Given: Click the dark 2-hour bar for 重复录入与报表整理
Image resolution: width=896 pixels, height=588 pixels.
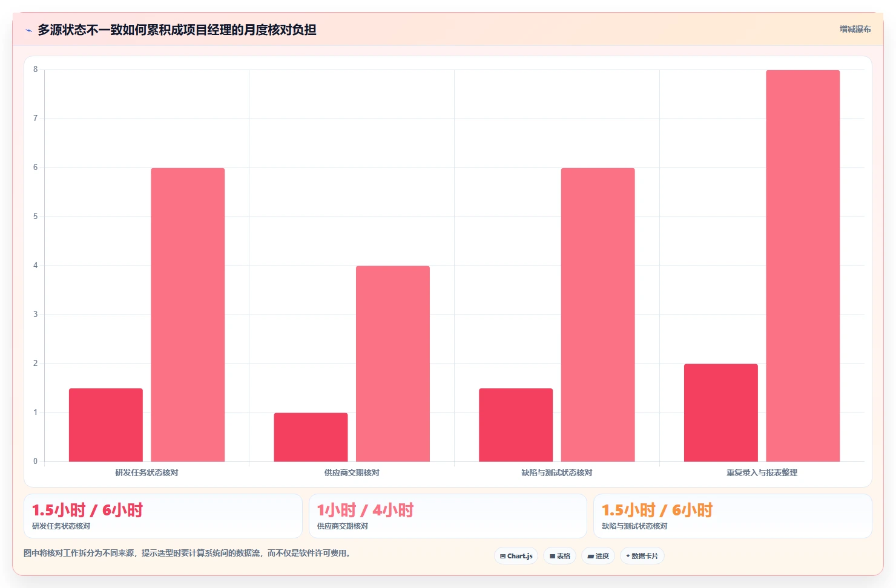Looking at the screenshot, I should [x=721, y=413].
